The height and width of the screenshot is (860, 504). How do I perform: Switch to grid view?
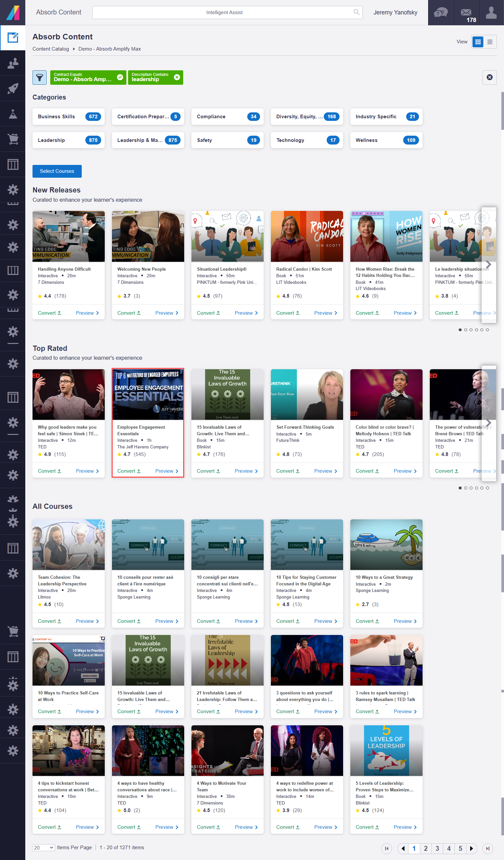[x=478, y=42]
